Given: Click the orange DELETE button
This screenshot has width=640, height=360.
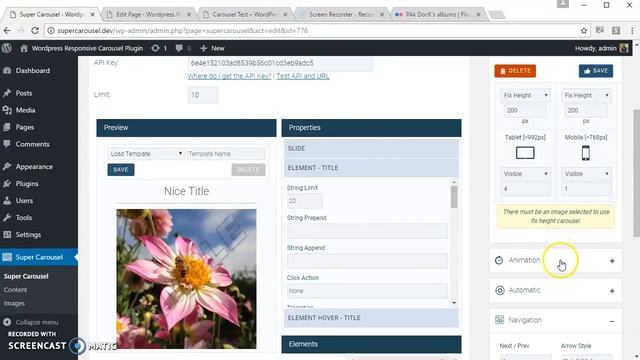Looking at the screenshot, I should point(515,71).
